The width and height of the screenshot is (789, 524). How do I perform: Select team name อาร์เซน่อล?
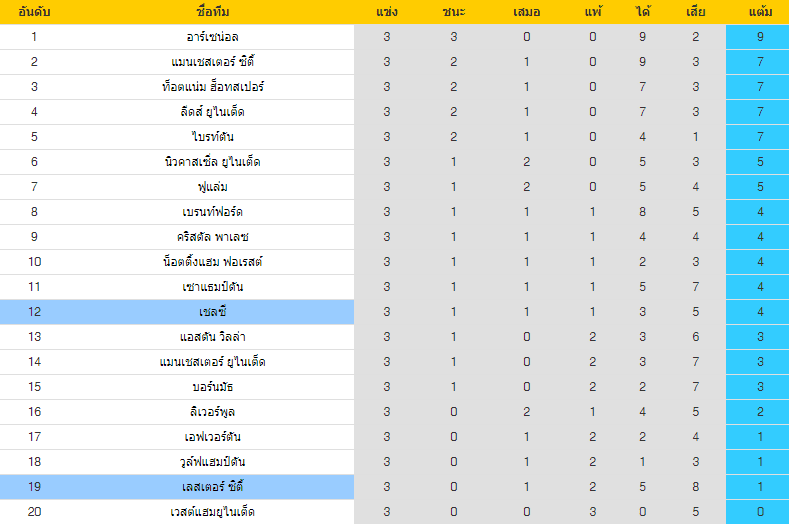(212, 37)
